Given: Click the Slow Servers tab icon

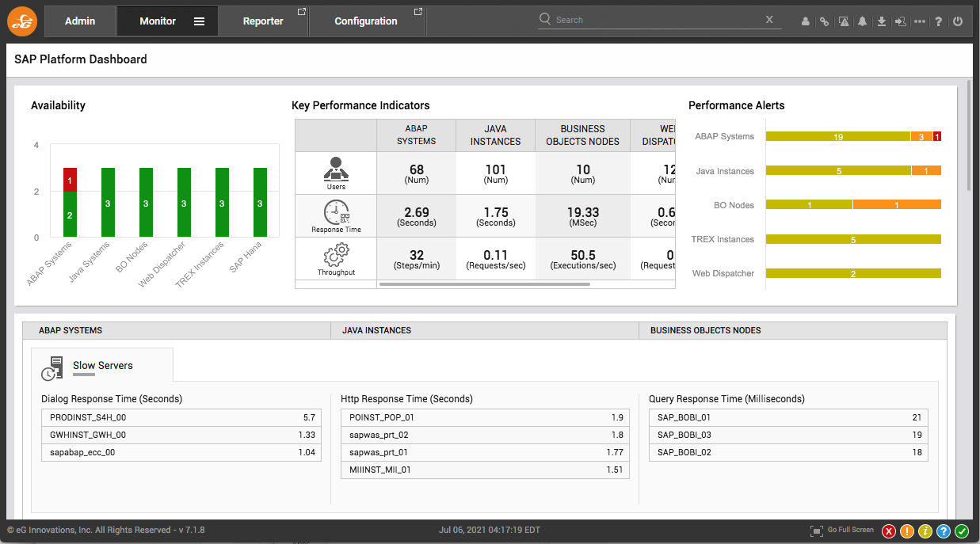Looking at the screenshot, I should (54, 368).
